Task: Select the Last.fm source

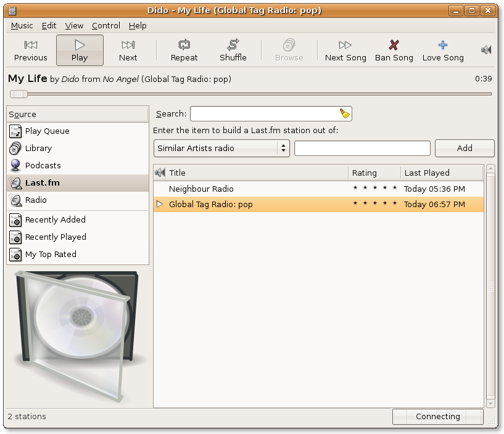Action: tap(78, 183)
